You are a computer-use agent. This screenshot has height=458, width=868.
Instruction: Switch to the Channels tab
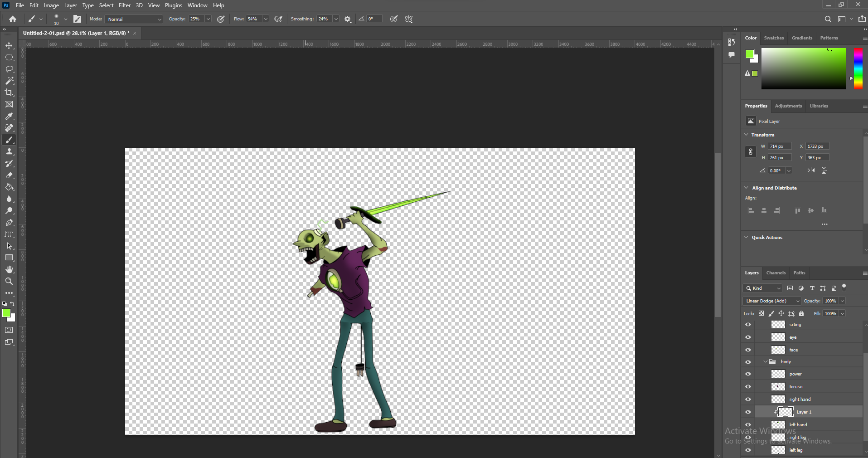tap(776, 273)
